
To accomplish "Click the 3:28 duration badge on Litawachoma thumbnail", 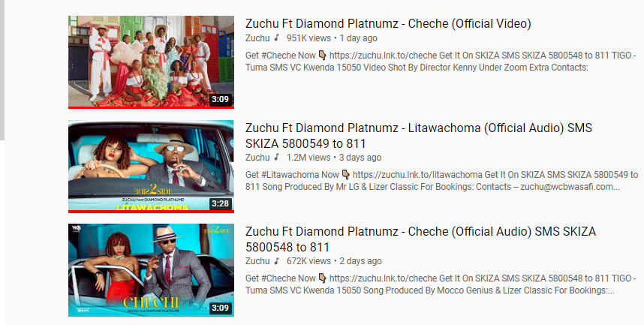I will click(220, 204).
